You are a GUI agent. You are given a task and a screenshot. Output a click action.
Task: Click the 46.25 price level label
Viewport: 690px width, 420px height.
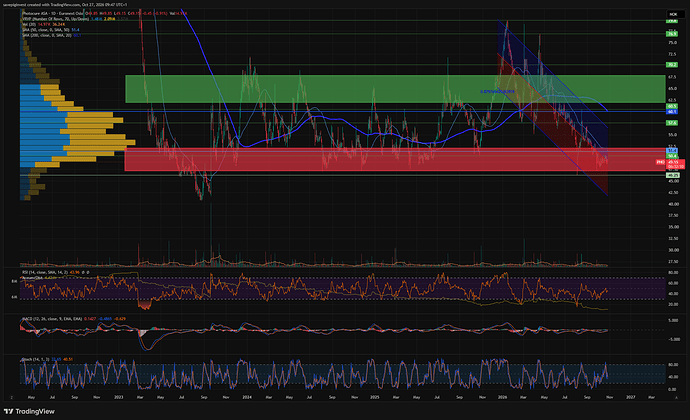(672, 175)
